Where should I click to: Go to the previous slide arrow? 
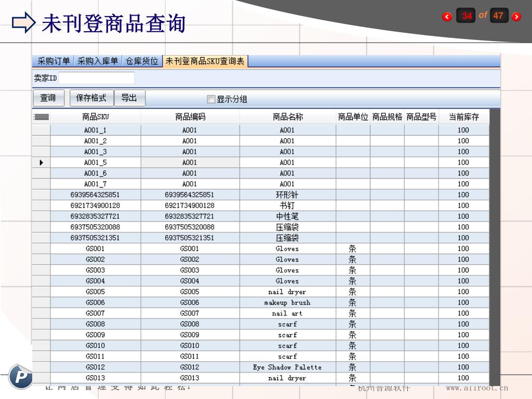pyautogui.click(x=447, y=16)
